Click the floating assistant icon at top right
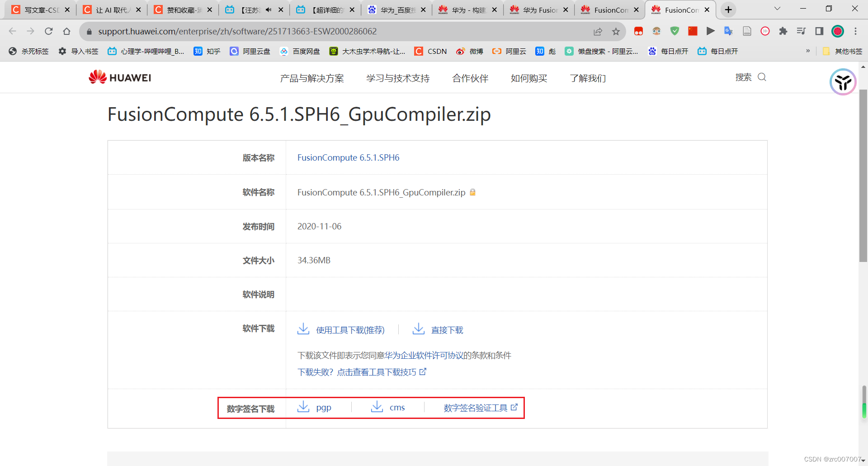This screenshot has height=466, width=868. click(x=843, y=82)
